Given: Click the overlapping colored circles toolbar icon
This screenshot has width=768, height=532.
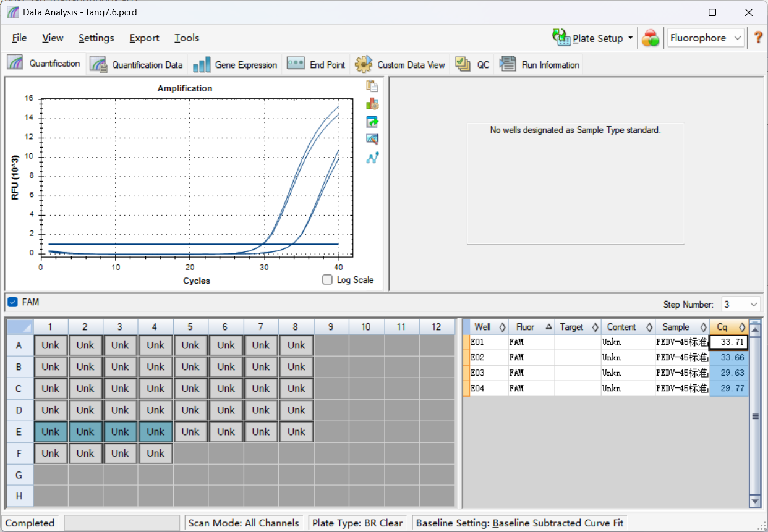Looking at the screenshot, I should pyautogui.click(x=650, y=38).
